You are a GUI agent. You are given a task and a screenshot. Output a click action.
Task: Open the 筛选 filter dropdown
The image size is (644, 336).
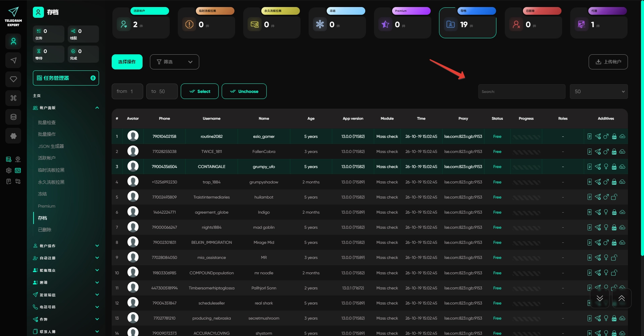pyautogui.click(x=174, y=62)
